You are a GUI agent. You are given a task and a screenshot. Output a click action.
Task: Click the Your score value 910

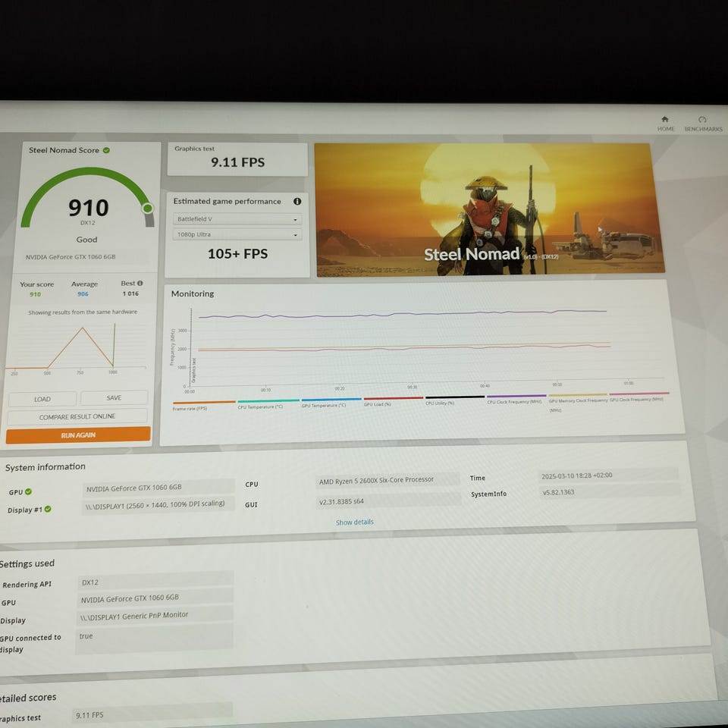(x=36, y=294)
